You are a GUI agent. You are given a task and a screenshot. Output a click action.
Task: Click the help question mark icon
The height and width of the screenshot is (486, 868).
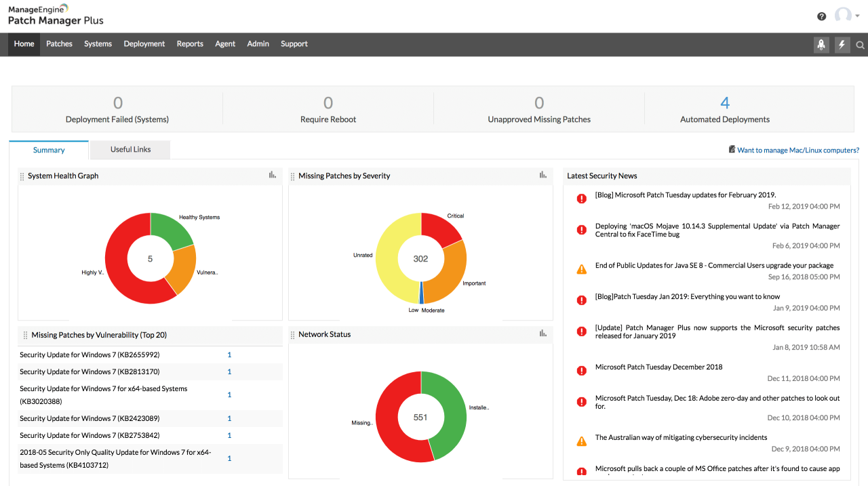click(x=821, y=16)
